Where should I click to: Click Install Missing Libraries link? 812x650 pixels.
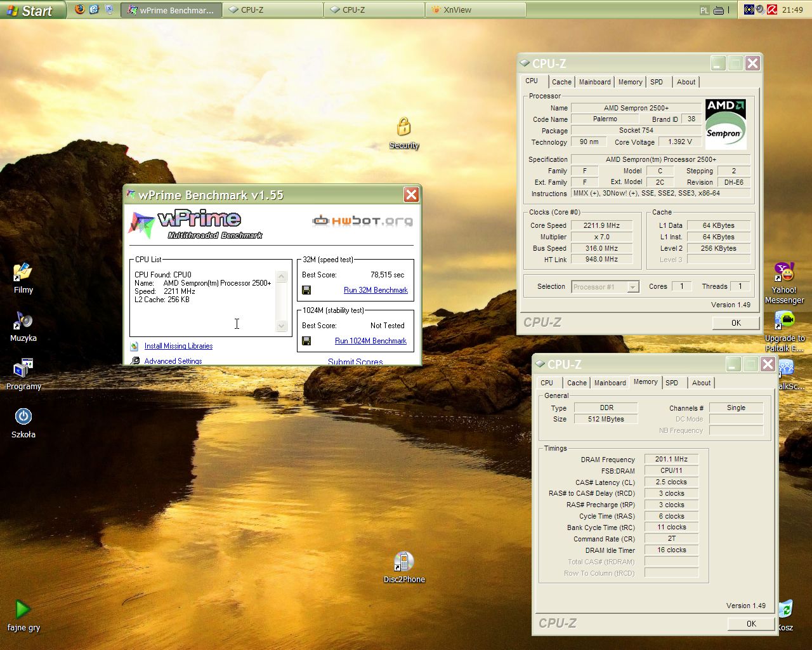pyautogui.click(x=178, y=346)
